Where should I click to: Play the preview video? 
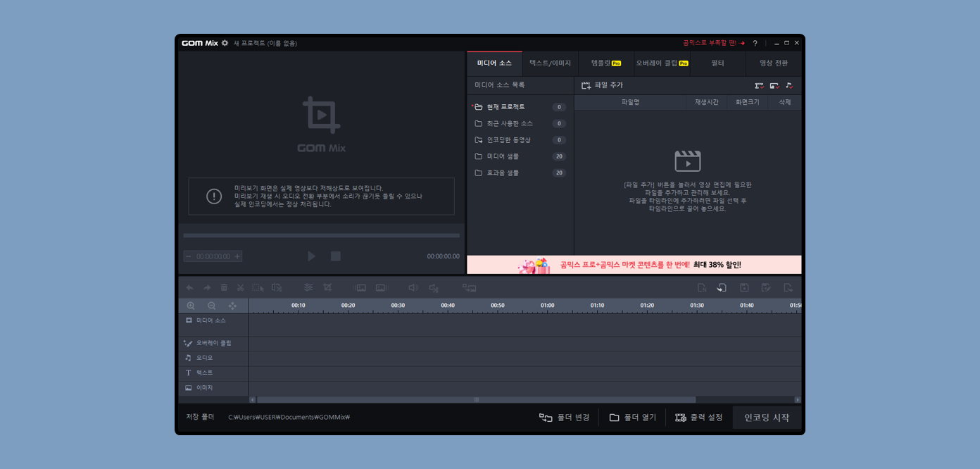coord(311,256)
